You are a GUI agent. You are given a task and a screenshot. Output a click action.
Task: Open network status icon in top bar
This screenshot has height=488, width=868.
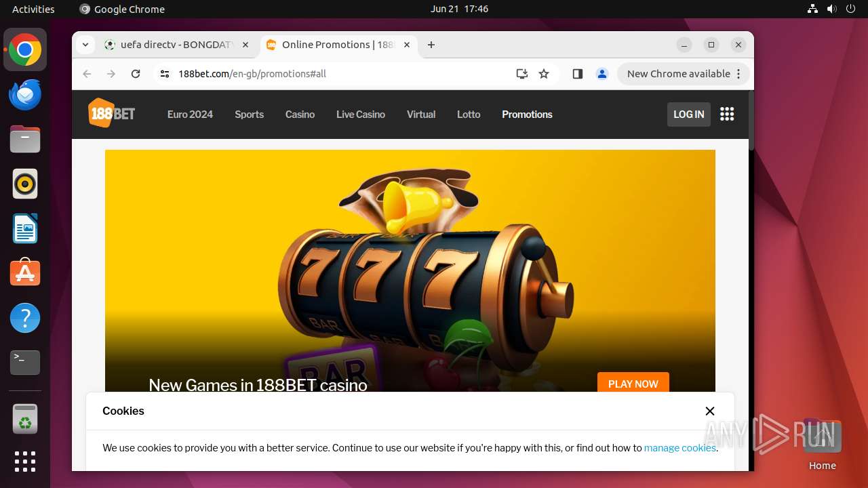(x=813, y=9)
